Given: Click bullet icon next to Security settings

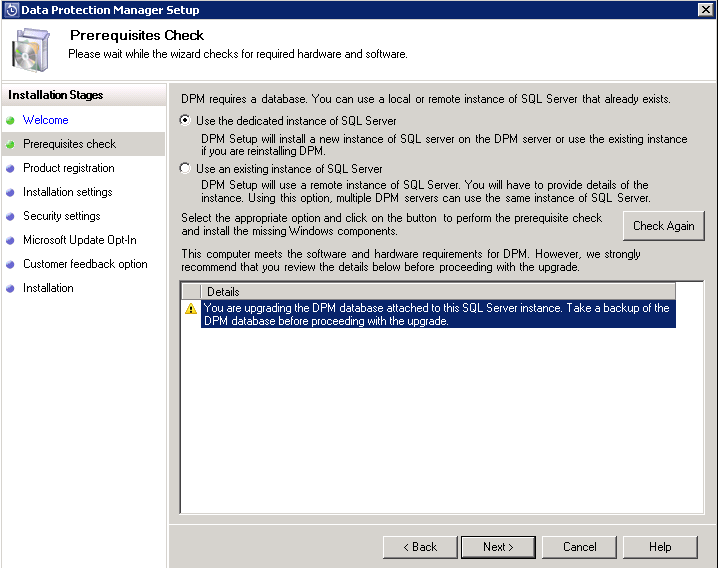Looking at the screenshot, I should 11,216.
